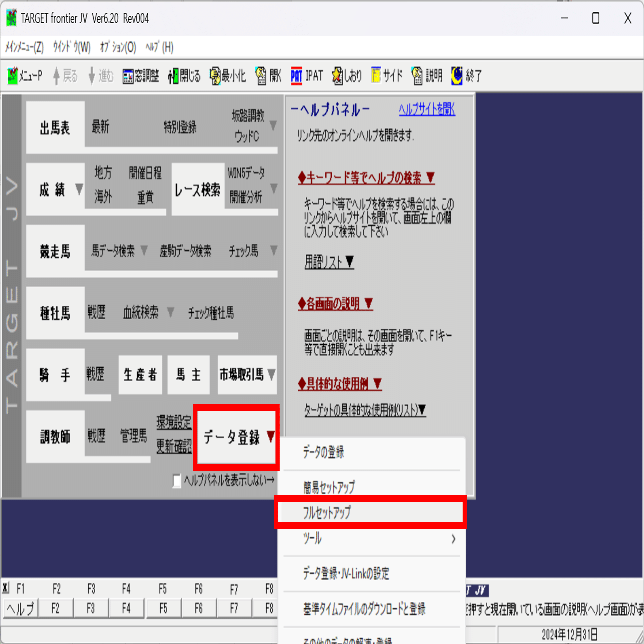Screen dimensions: 644x644
Task: Open the オプション(O) menu
Action: click(118, 47)
